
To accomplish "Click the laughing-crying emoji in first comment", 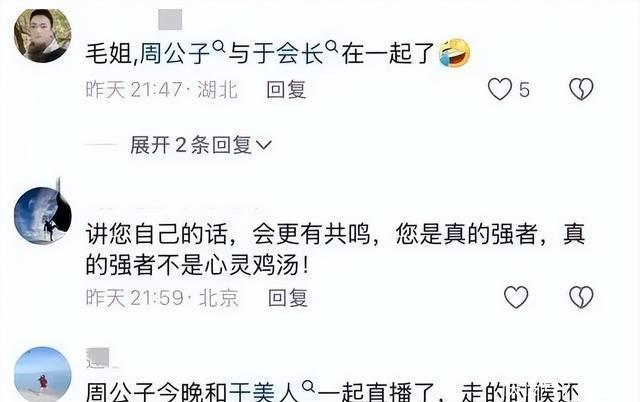I will coord(455,53).
